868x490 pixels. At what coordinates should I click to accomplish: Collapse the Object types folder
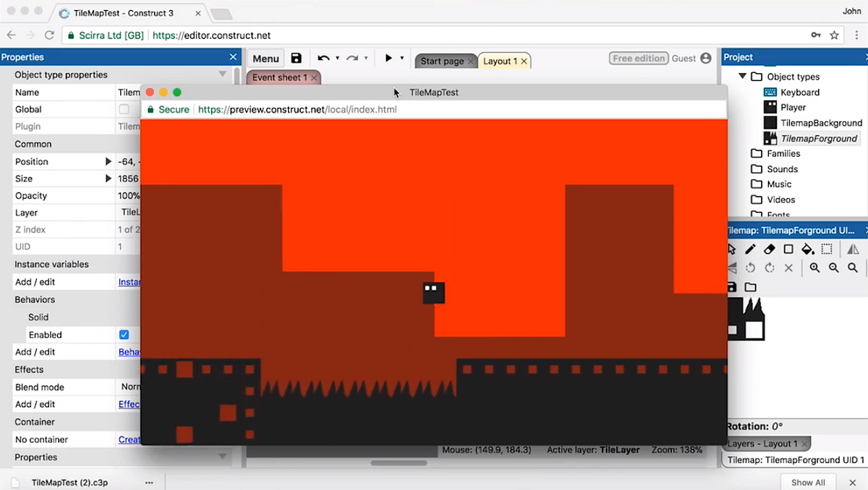pos(742,77)
